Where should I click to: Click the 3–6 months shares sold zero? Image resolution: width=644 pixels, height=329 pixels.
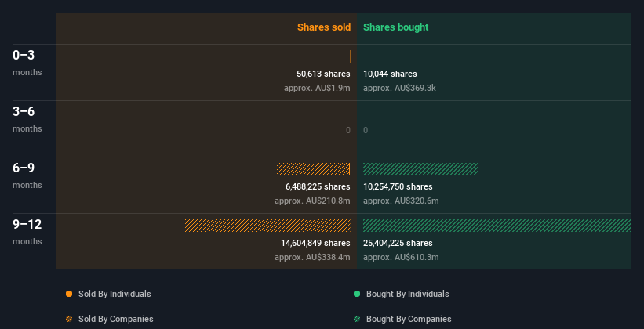tap(347, 131)
